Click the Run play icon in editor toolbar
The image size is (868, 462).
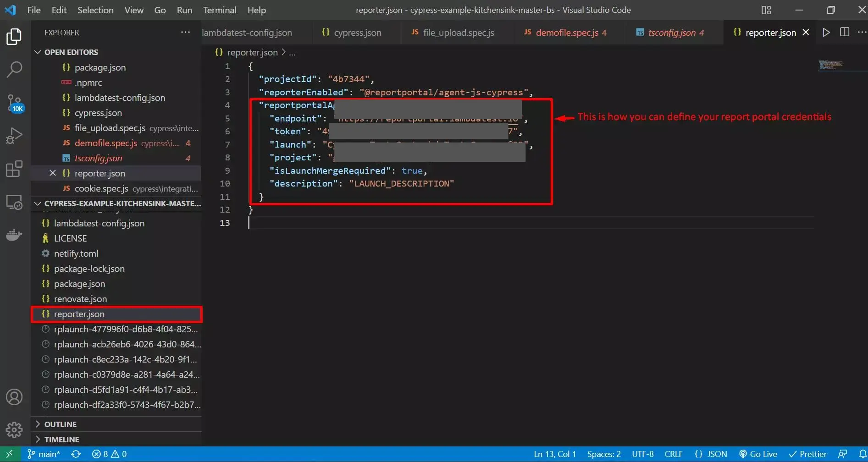(x=826, y=33)
